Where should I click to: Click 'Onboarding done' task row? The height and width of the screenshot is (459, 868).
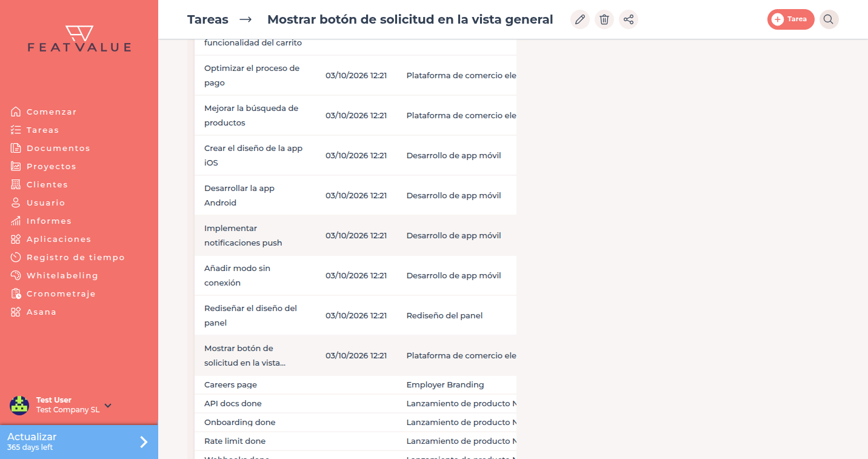point(355,423)
